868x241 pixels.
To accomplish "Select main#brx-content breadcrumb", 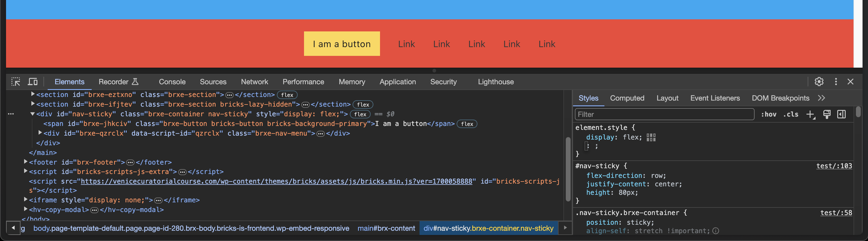I will 386,229.
